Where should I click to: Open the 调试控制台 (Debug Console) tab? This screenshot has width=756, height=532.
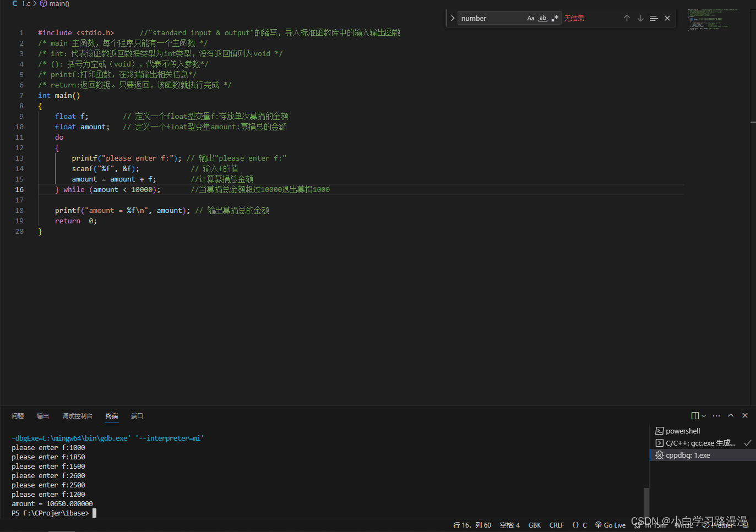pyautogui.click(x=77, y=416)
